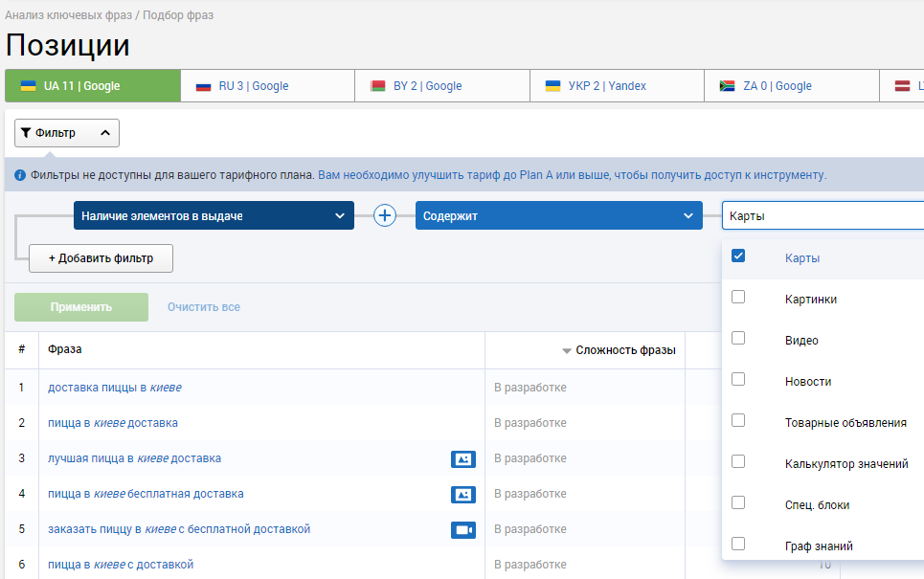Uncheck the Карты checkbox
924x579 pixels.
738,256
